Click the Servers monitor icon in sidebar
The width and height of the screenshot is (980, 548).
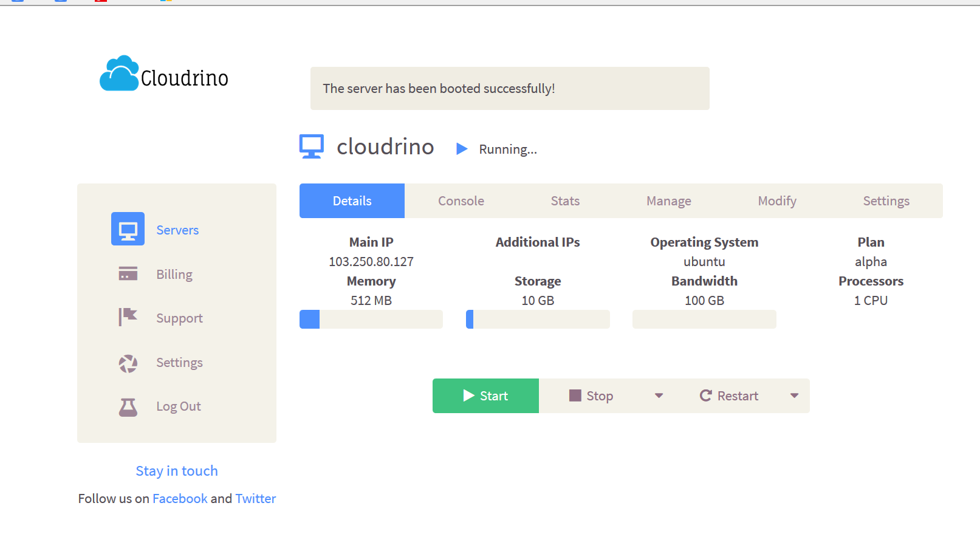(128, 229)
